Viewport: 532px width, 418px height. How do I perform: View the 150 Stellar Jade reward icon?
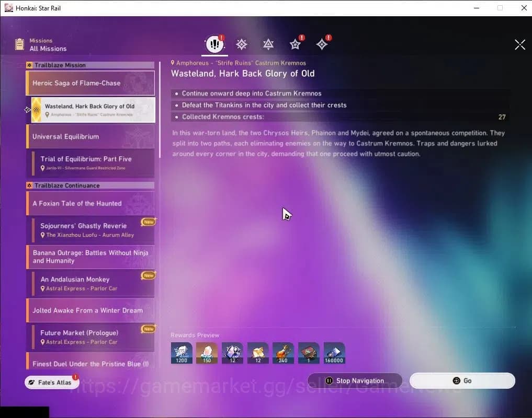tap(207, 353)
